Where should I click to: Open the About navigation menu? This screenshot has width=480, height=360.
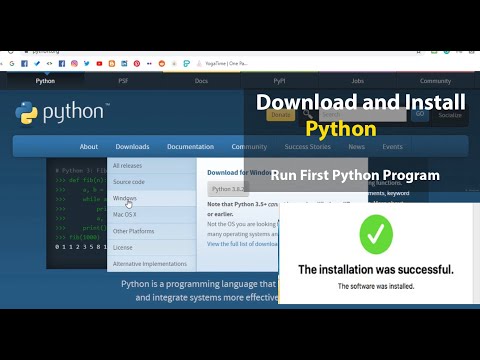(89, 147)
